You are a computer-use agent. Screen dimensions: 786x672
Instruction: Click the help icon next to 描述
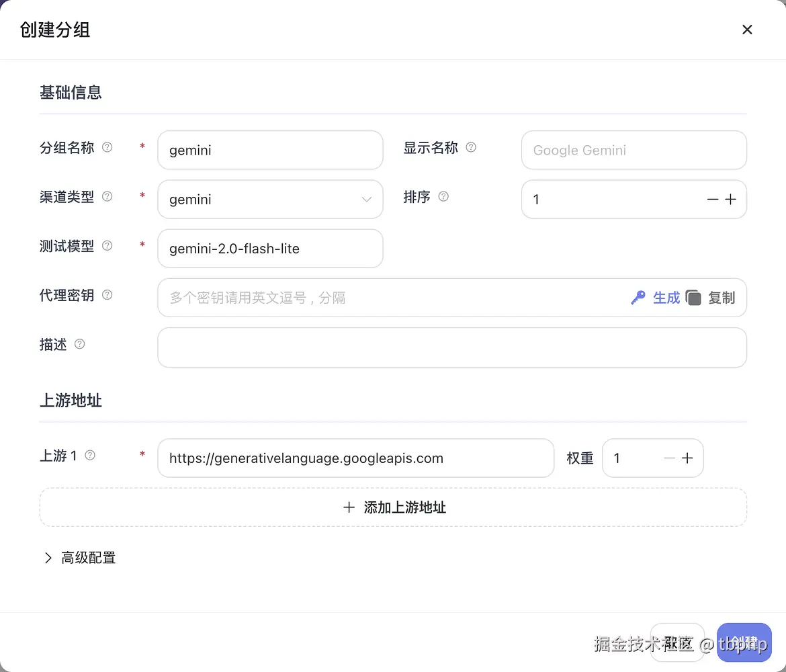[x=79, y=344]
